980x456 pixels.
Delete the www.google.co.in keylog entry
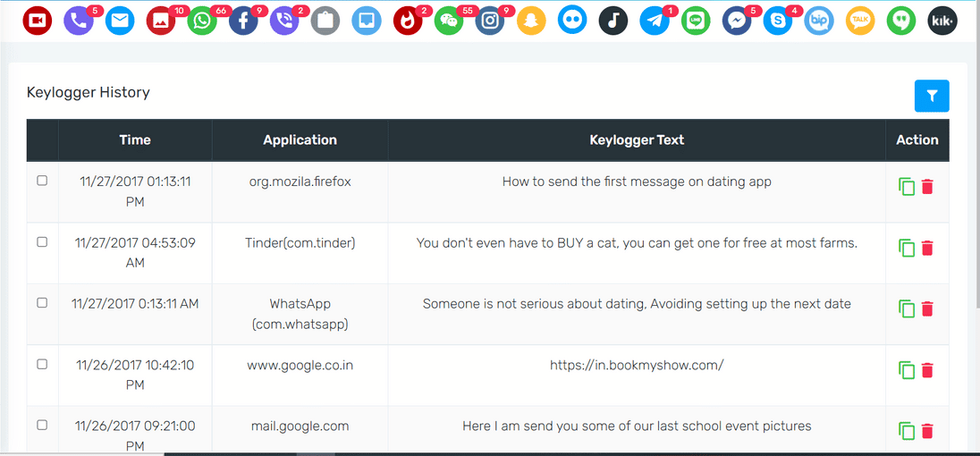(x=927, y=369)
